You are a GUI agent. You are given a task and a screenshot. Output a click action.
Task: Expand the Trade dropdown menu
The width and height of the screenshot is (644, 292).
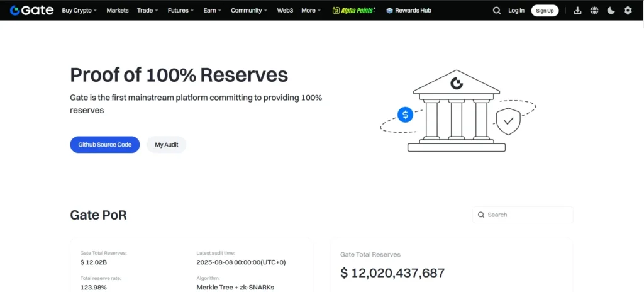coord(147,10)
